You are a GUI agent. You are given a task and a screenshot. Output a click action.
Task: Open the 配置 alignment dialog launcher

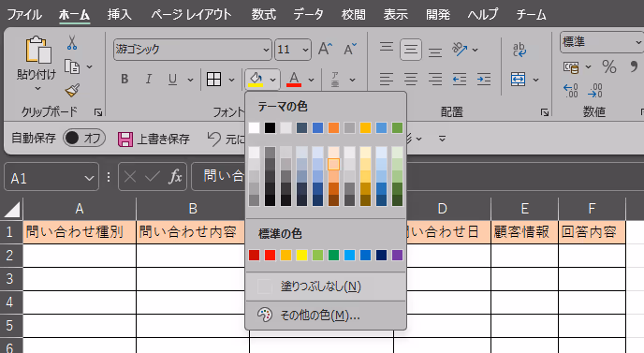[x=544, y=112]
